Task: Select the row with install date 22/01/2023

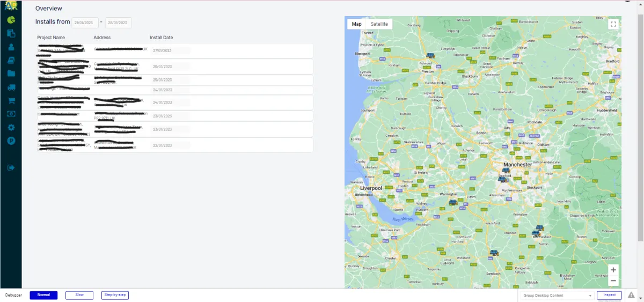Action: (x=174, y=145)
